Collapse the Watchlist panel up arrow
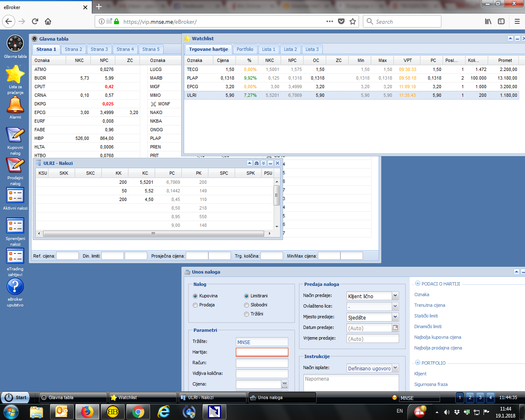The width and height of the screenshot is (525, 420). 510,39
